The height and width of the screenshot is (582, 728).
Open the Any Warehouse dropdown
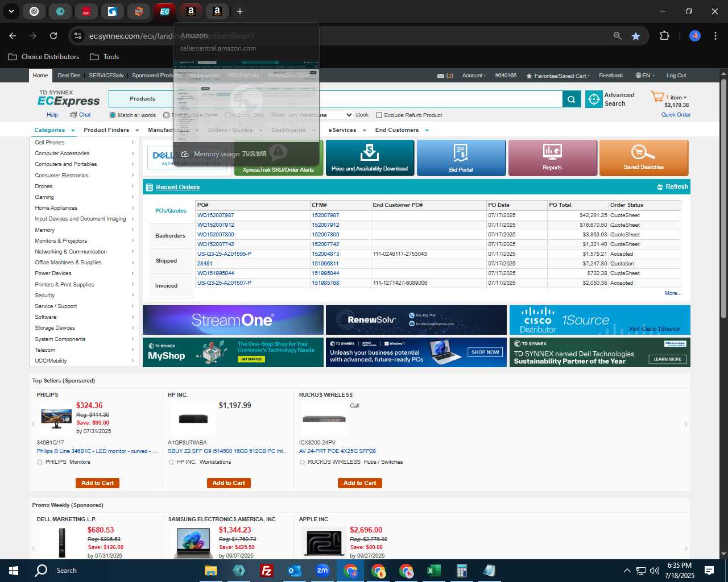[x=320, y=115]
